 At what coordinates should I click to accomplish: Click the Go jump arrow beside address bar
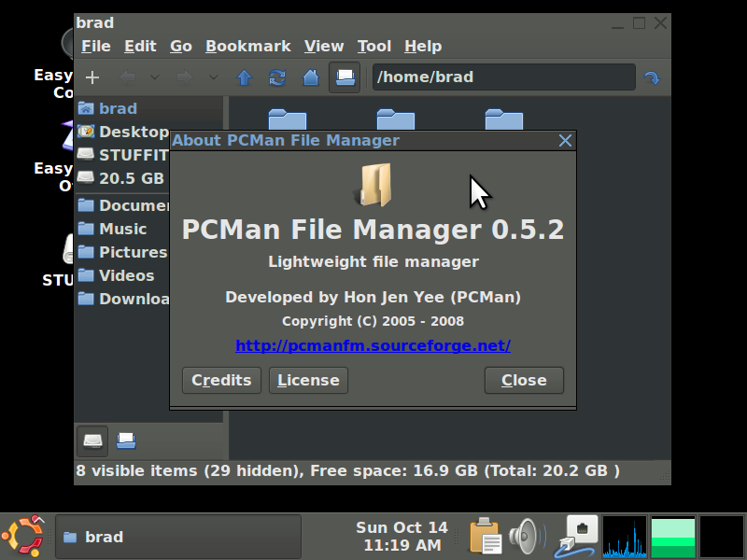tap(652, 77)
